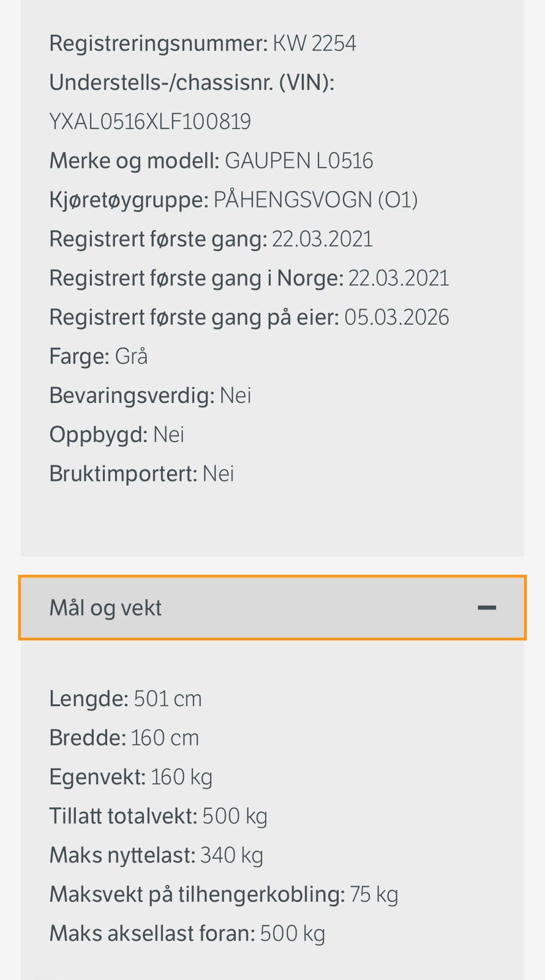
Task: Click the registration number KW 2254
Action: (314, 43)
